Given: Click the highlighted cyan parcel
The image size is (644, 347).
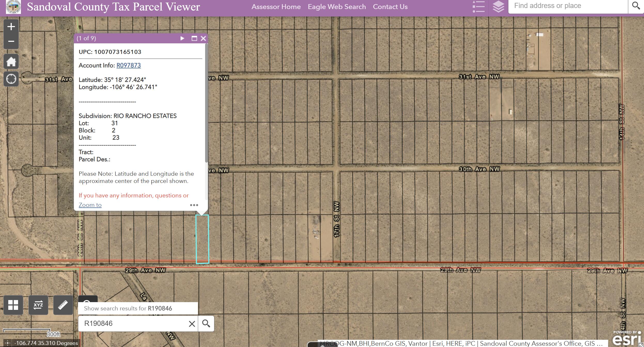Looking at the screenshot, I should click(x=202, y=239).
